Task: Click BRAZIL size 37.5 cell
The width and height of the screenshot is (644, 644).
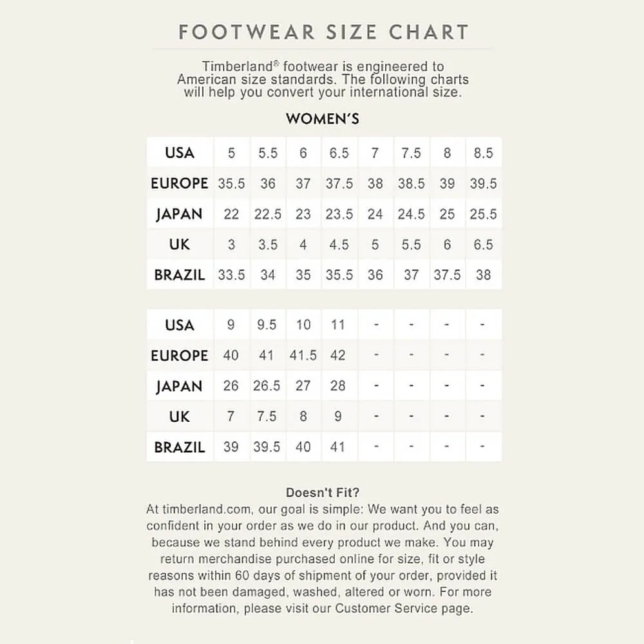Action: [x=448, y=275]
